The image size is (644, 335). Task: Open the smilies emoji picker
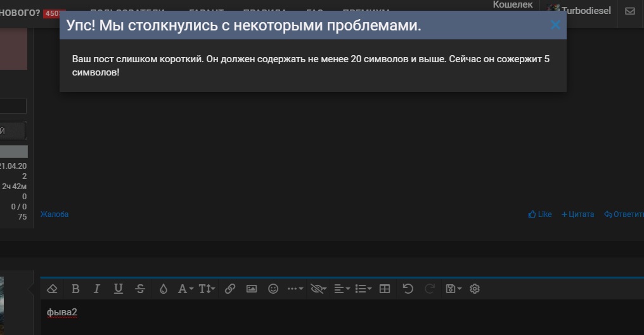pos(273,289)
